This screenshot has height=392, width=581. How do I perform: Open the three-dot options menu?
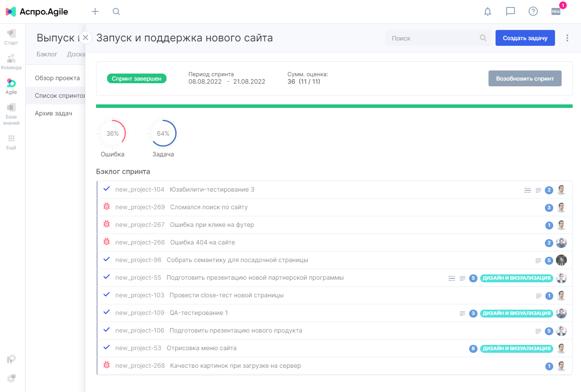coord(567,38)
